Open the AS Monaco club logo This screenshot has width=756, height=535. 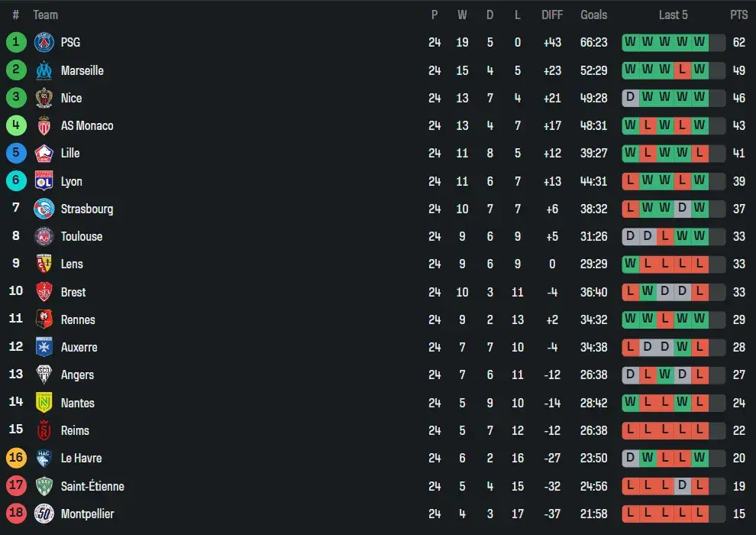pos(44,125)
